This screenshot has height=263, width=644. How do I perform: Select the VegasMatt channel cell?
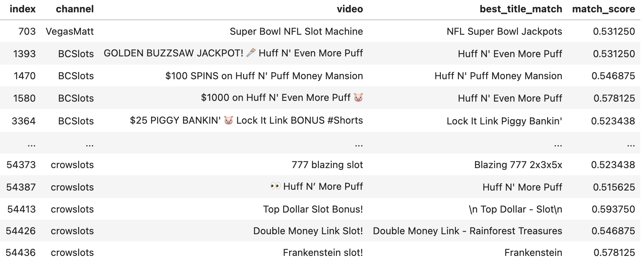70,31
